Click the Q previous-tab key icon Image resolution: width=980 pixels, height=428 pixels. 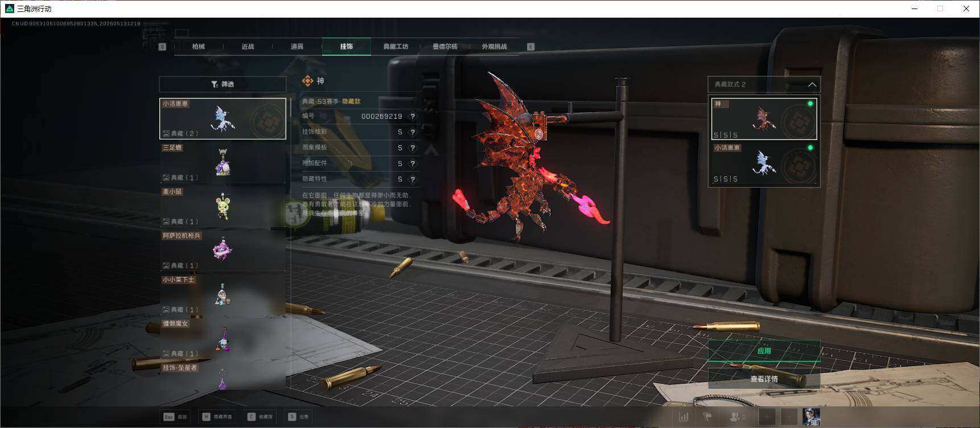click(162, 47)
